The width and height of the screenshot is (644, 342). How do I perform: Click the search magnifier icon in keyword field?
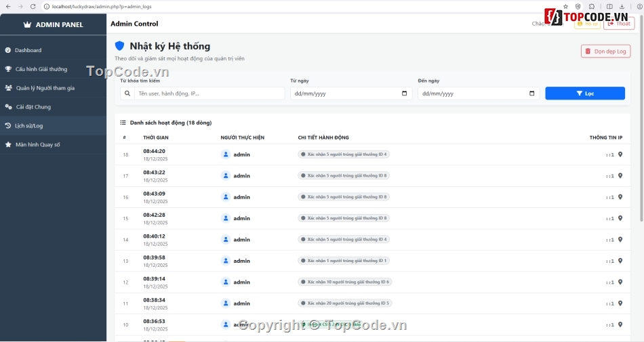pos(127,93)
